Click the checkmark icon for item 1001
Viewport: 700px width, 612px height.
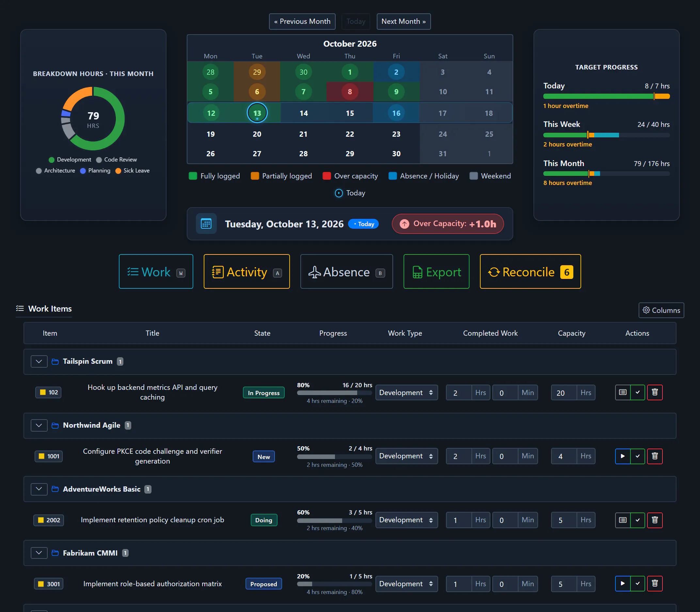point(638,456)
